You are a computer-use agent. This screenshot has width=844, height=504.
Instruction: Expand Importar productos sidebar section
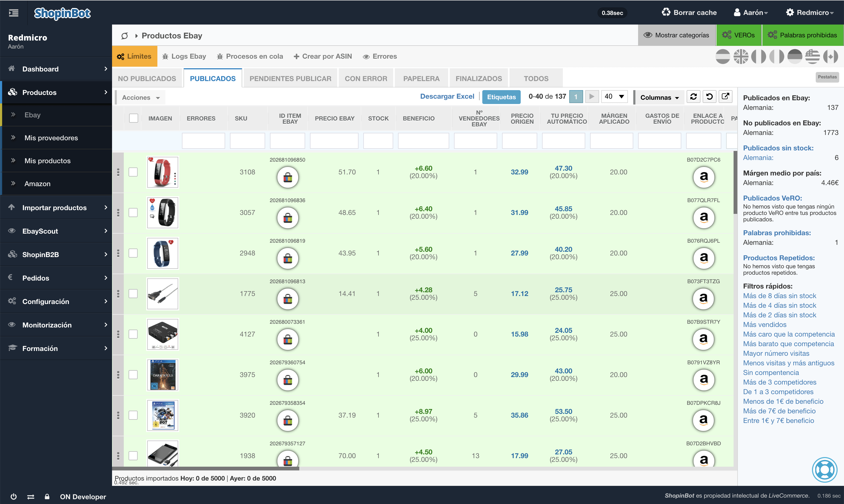pos(56,207)
